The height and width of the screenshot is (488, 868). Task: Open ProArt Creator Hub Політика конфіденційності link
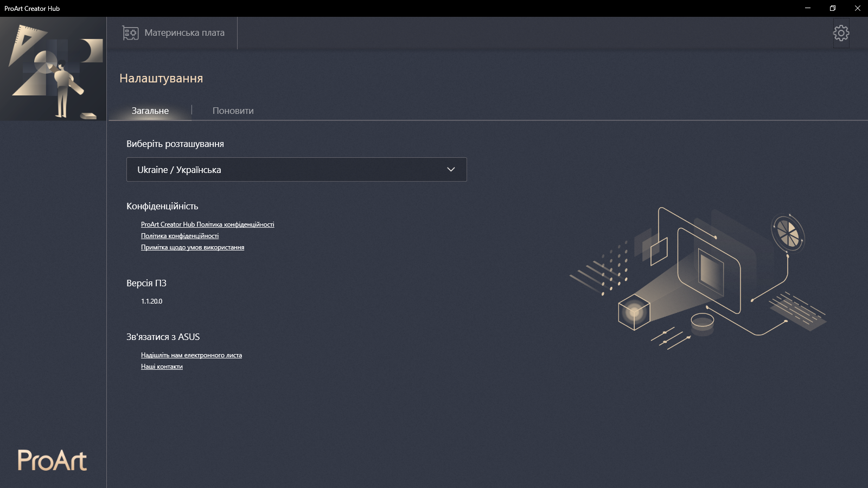[207, 224]
